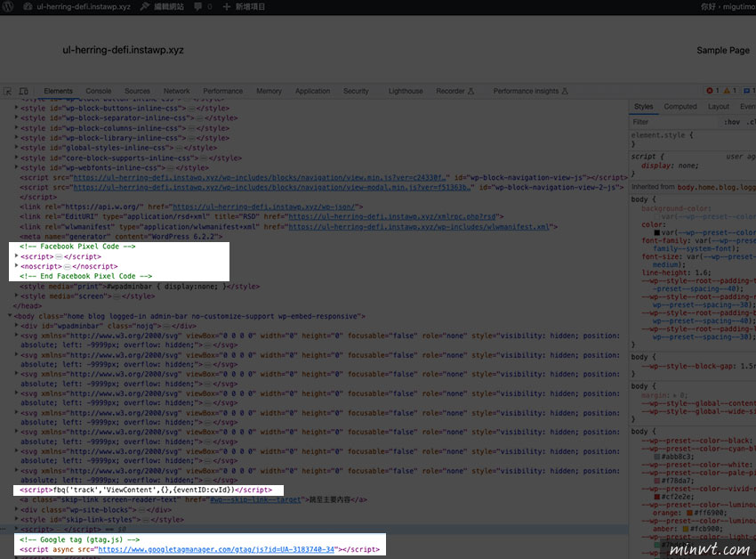Screen dimensions: 756x559
Task: Switch to the Application tab
Action: pyautogui.click(x=312, y=91)
